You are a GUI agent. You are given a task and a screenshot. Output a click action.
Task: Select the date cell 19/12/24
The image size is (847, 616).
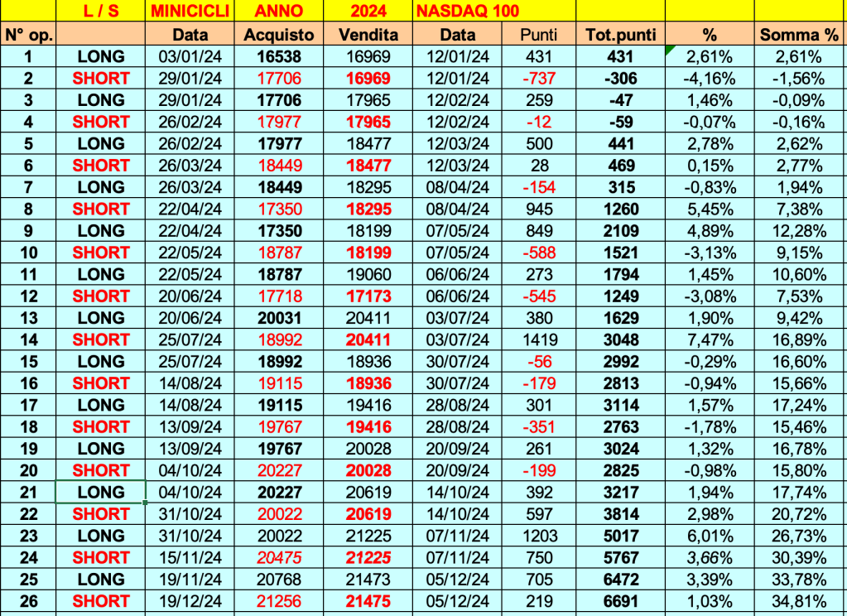(x=190, y=601)
